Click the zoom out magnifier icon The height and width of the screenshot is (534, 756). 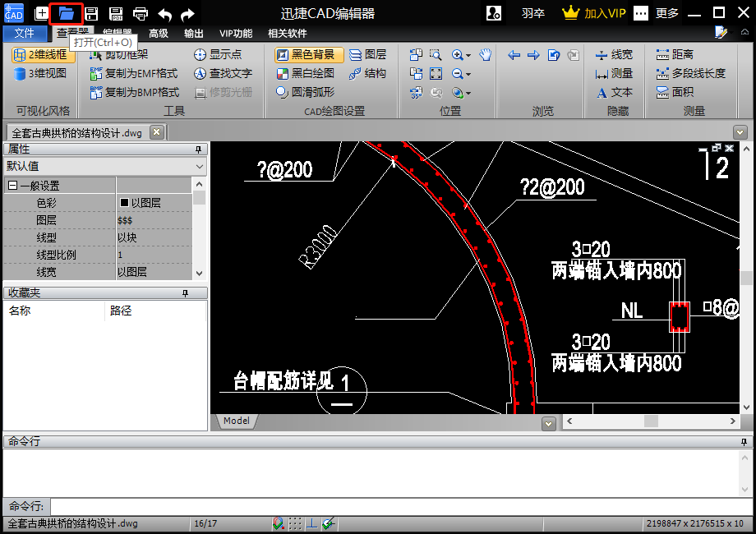(x=457, y=73)
